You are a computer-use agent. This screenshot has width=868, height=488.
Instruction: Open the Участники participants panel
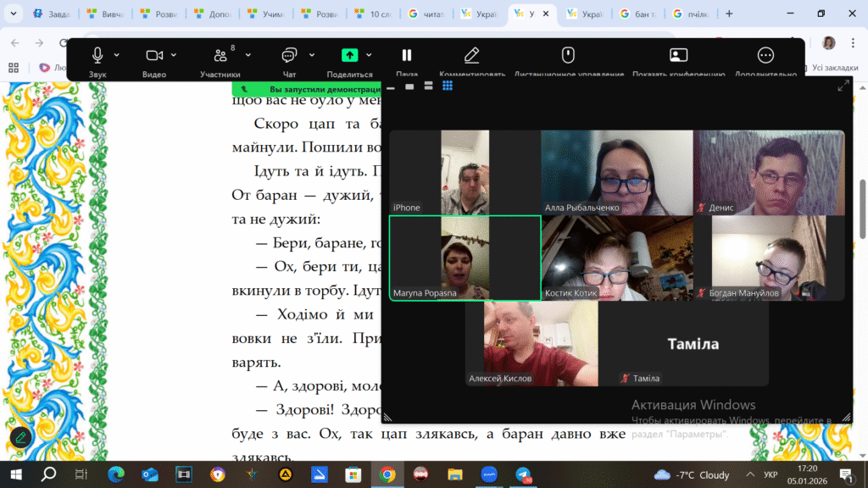[220, 55]
